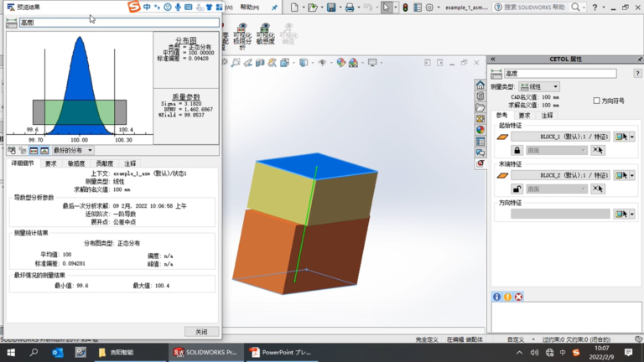This screenshot has width=644, height=362.
Task: Open the Design Library task pane tab
Action: coord(480,96)
